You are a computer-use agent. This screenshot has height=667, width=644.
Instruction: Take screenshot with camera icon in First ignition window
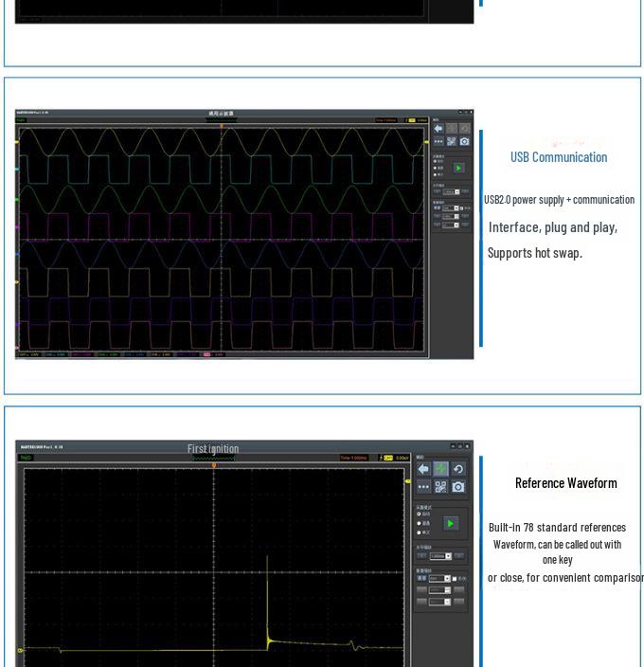pyautogui.click(x=458, y=487)
